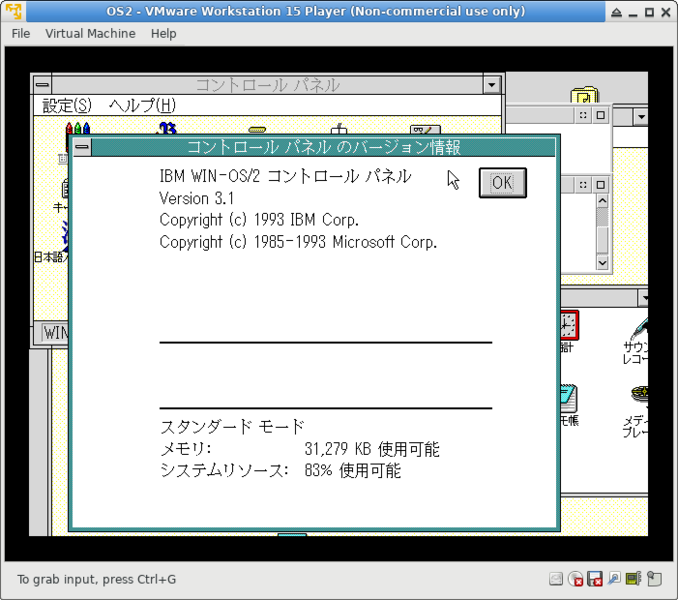Click the VMware floppy drive status icon
The image size is (678, 600).
(595, 579)
